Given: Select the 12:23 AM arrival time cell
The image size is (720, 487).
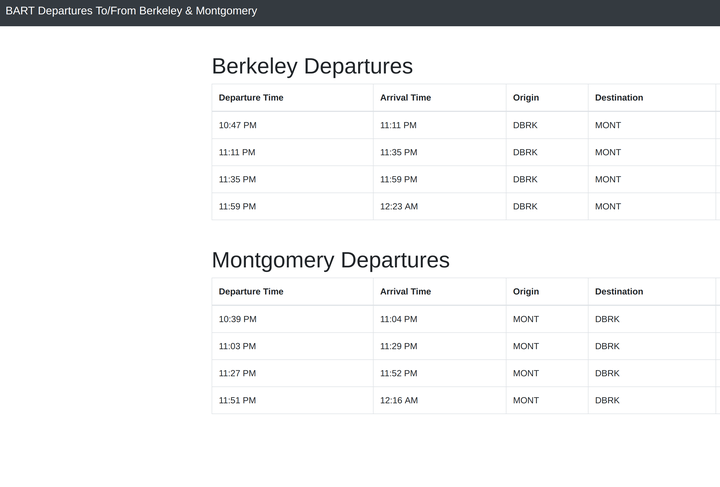Looking at the screenshot, I should [x=399, y=206].
